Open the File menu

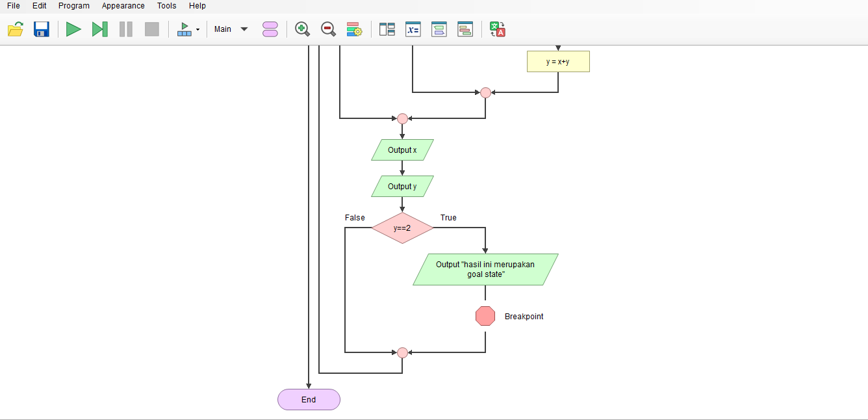(14, 6)
